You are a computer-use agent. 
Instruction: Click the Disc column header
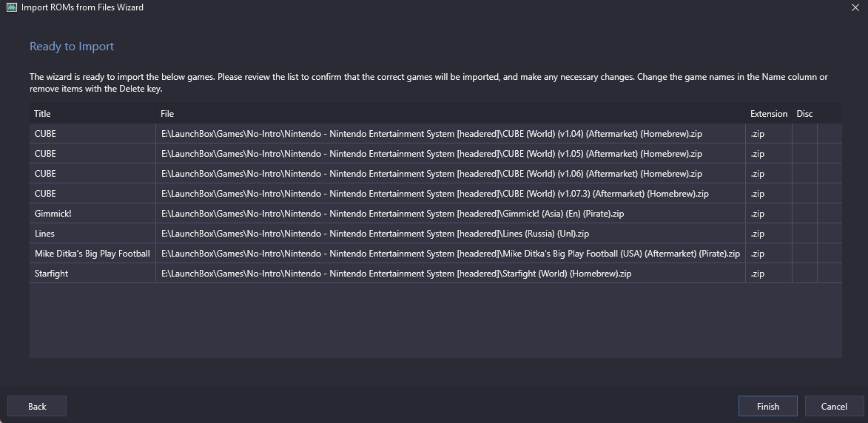(804, 113)
